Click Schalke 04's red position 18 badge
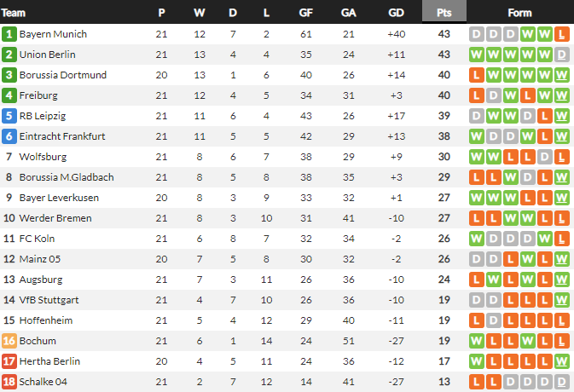 click(9, 382)
